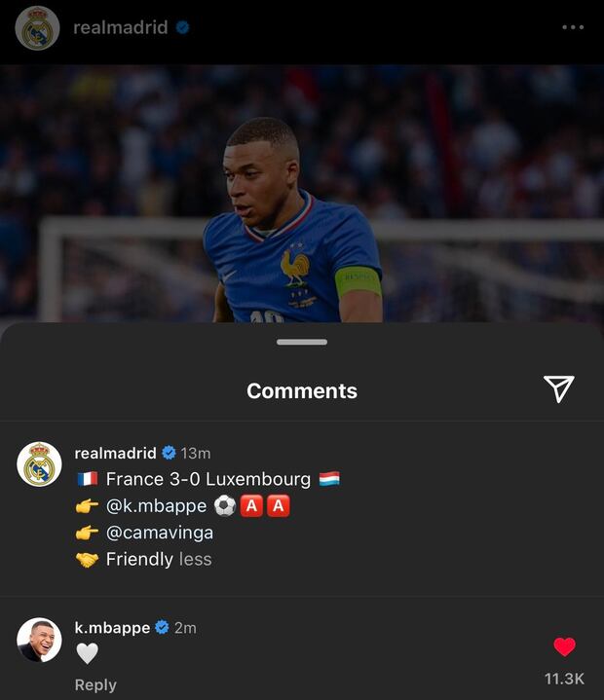Tap the post photo behind comments
The height and width of the screenshot is (700, 604).
point(302,195)
